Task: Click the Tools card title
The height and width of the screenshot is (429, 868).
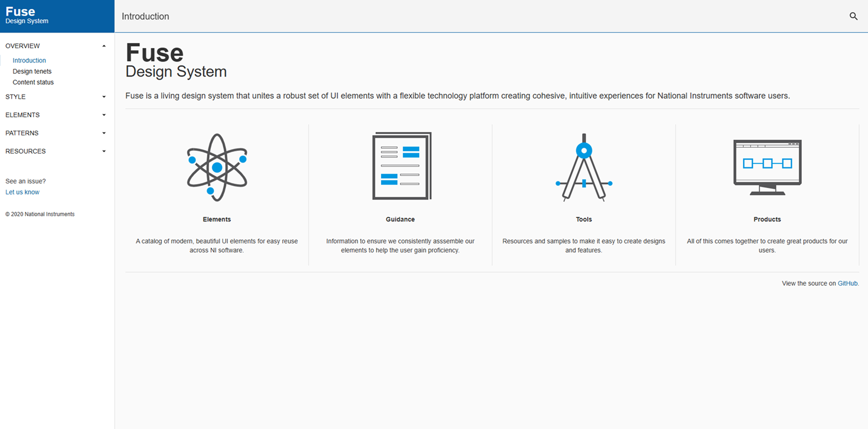Action: 584,220
